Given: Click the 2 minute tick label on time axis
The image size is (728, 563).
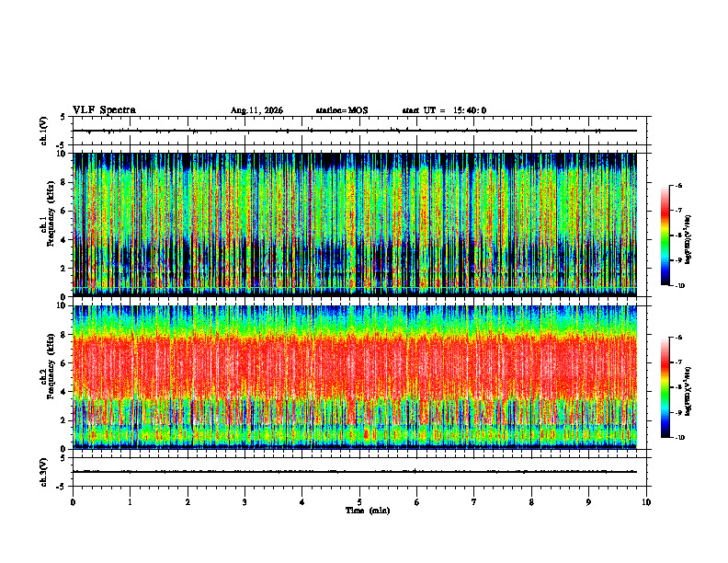Looking at the screenshot, I should coord(188,502).
